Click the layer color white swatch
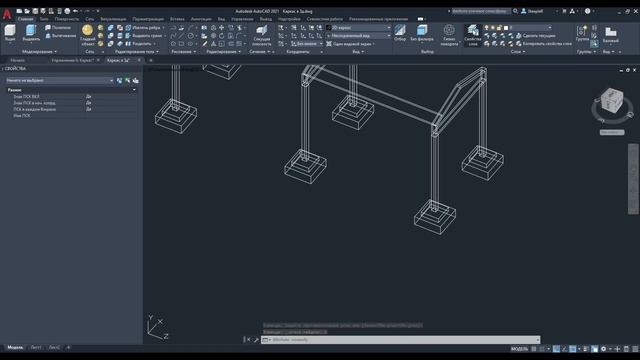Screen dimensions: 640x360 506,28
